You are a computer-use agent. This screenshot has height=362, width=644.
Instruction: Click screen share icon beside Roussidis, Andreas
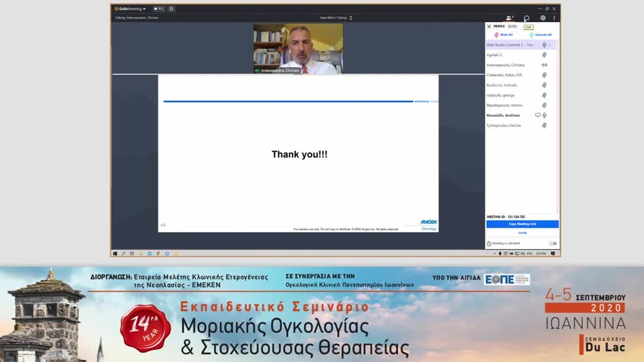point(538,115)
